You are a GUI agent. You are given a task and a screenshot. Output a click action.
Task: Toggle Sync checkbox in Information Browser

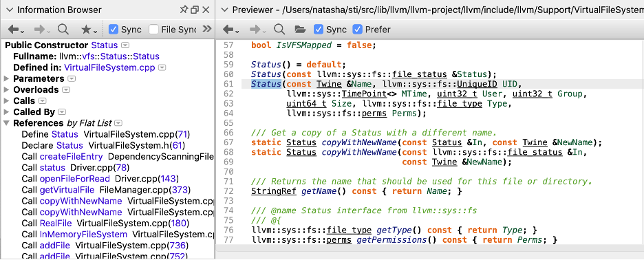point(114,29)
